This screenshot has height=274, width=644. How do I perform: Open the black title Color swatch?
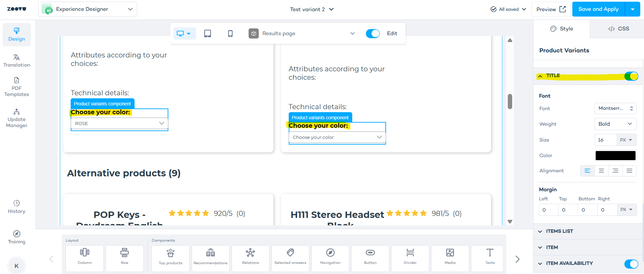[615, 155]
